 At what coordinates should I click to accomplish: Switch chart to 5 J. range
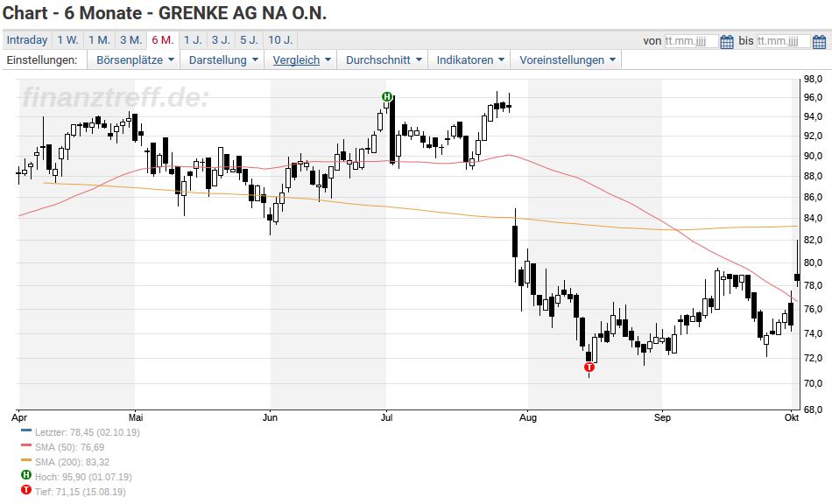[249, 40]
